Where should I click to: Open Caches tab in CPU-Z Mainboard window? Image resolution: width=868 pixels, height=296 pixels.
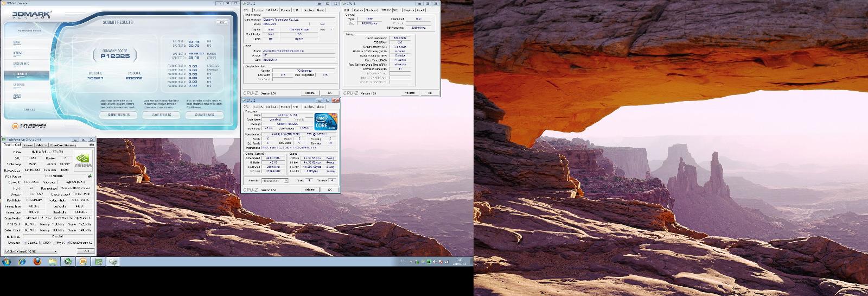[258, 9]
